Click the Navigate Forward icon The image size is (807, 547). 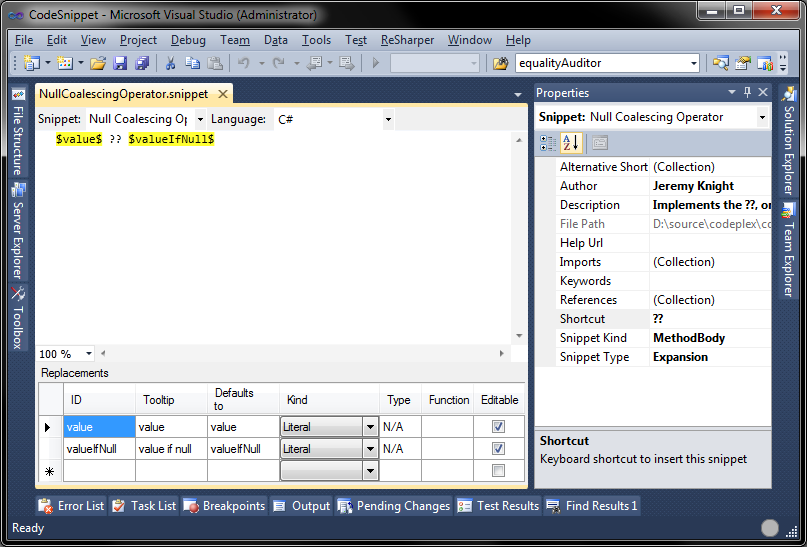pos(347,63)
